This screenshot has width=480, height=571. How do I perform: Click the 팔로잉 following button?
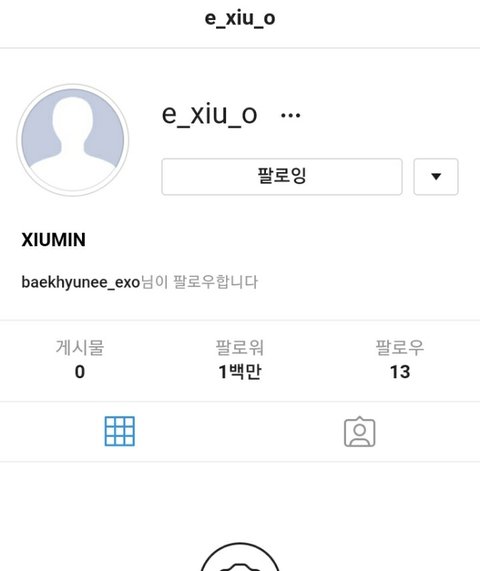coord(282,177)
